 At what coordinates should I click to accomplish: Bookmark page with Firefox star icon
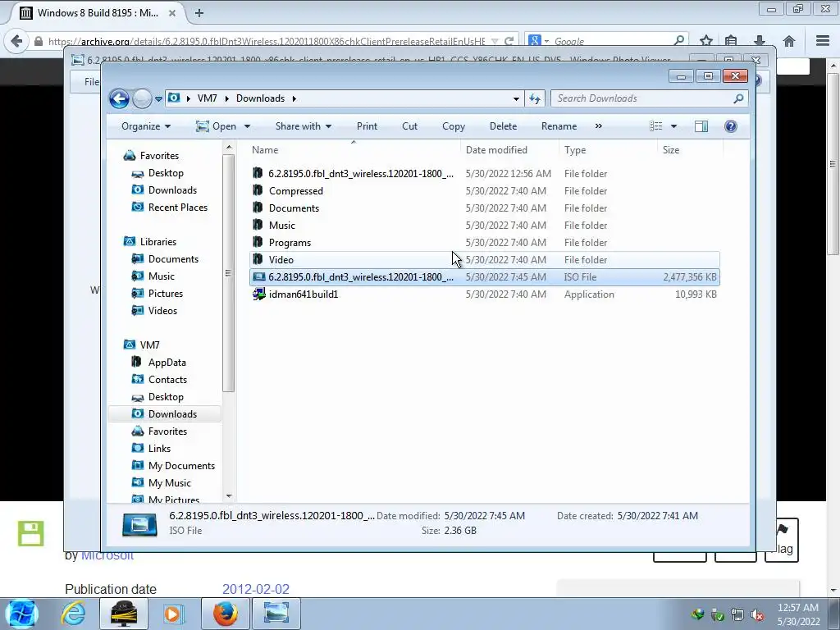(706, 41)
